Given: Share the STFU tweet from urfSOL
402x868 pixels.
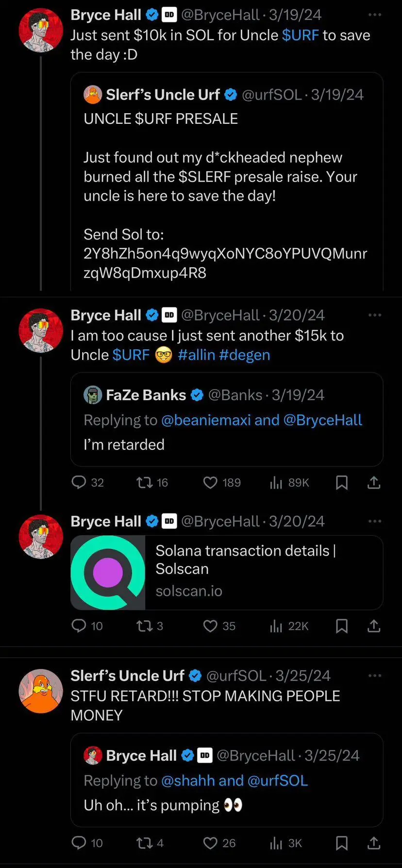Looking at the screenshot, I should [374, 843].
